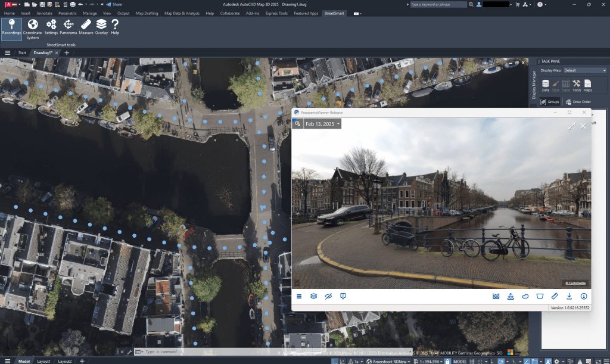Open the elevation chart icon in PanoramaViewer

tap(496, 296)
